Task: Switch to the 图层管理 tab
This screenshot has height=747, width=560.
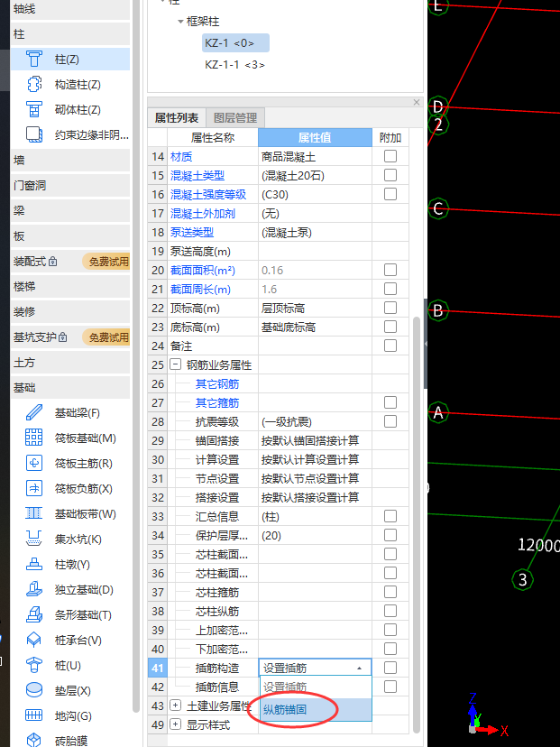Action: click(x=235, y=117)
